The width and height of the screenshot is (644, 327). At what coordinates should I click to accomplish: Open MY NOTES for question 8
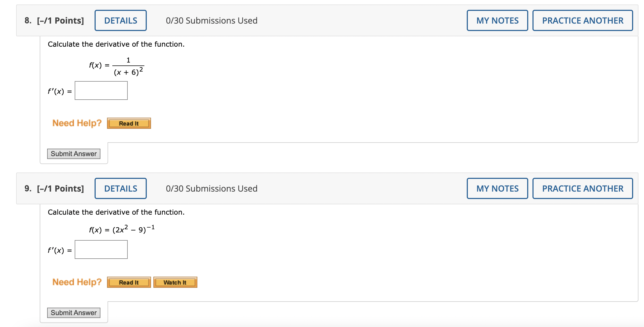tap(497, 20)
